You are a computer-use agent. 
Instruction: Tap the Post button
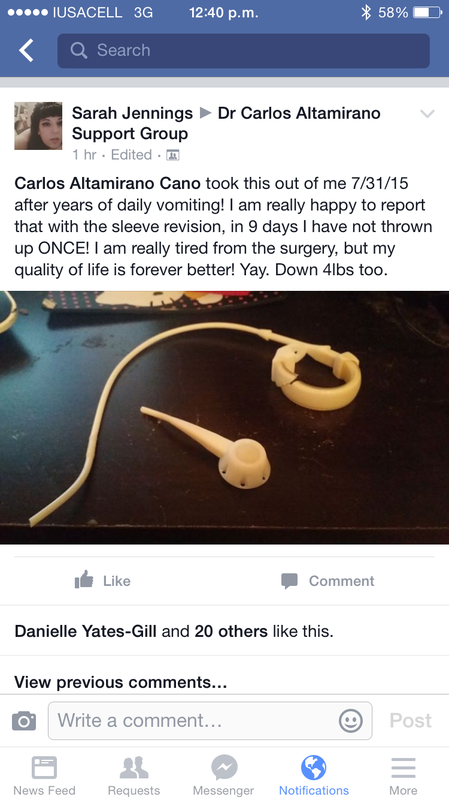[411, 720]
